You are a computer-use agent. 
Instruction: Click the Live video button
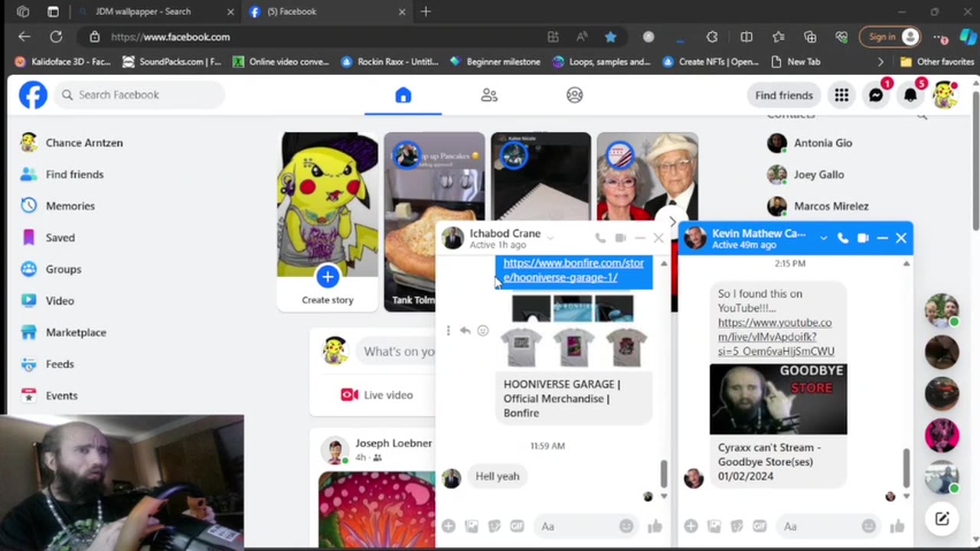coord(377,395)
